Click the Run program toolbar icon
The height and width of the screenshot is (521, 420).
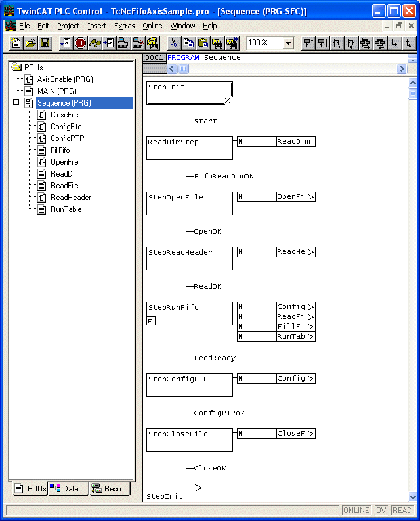pyautogui.click(x=66, y=43)
